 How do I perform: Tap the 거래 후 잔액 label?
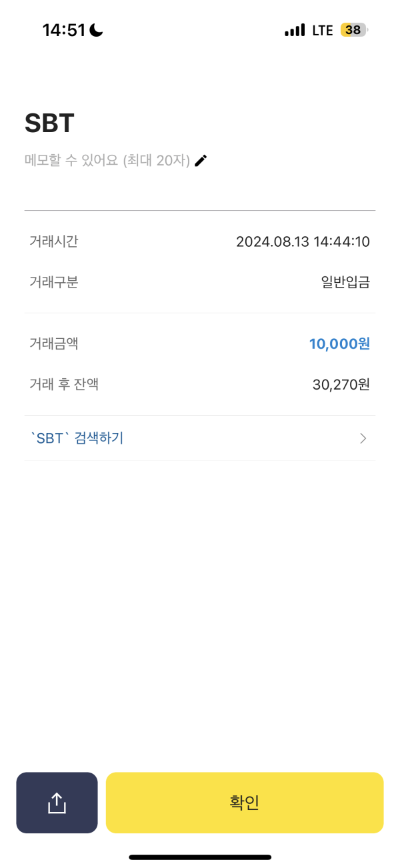[64, 384]
